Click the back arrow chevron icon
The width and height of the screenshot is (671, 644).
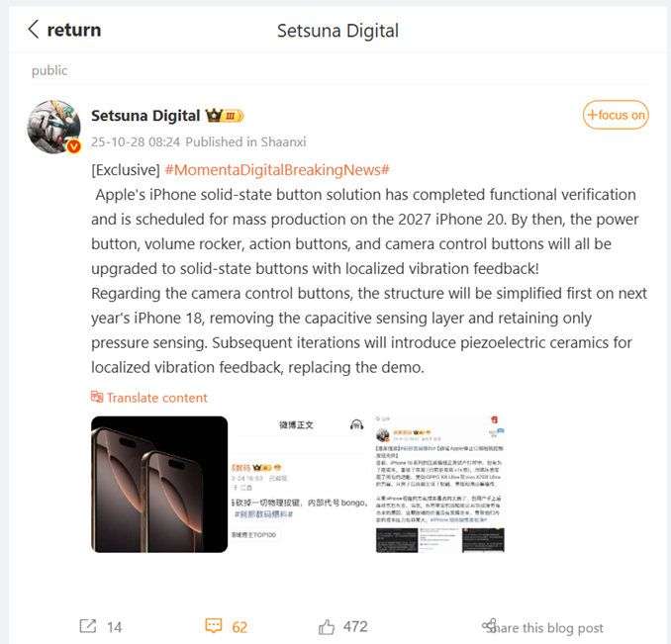pos(34,29)
